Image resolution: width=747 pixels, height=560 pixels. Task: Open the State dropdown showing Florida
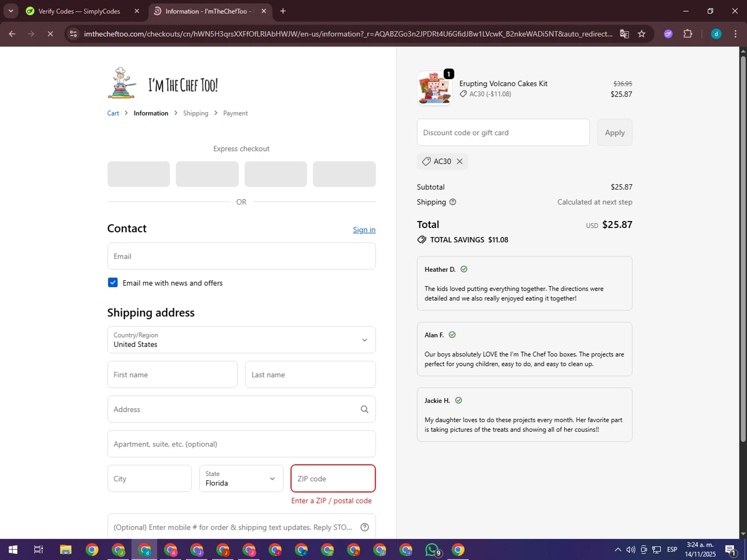point(242,478)
